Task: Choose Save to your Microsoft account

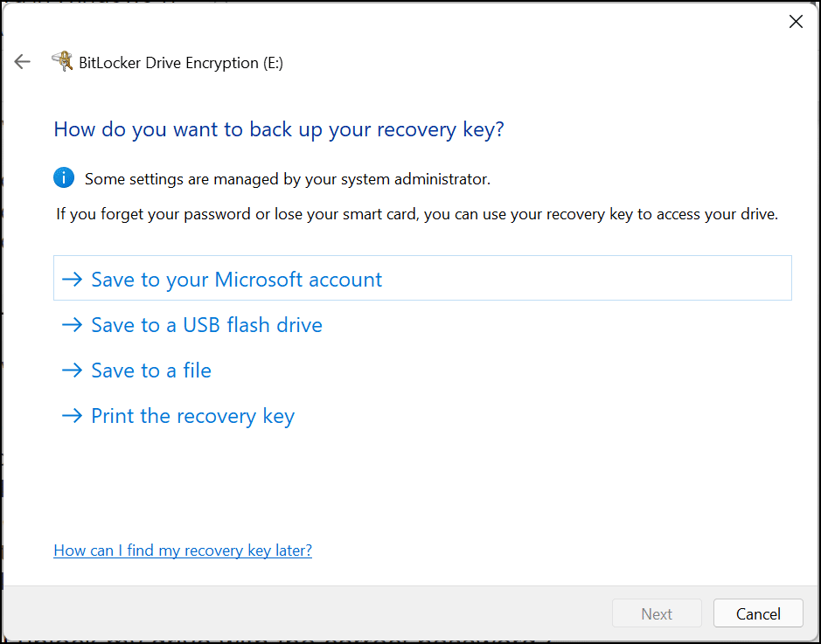Action: click(x=236, y=280)
